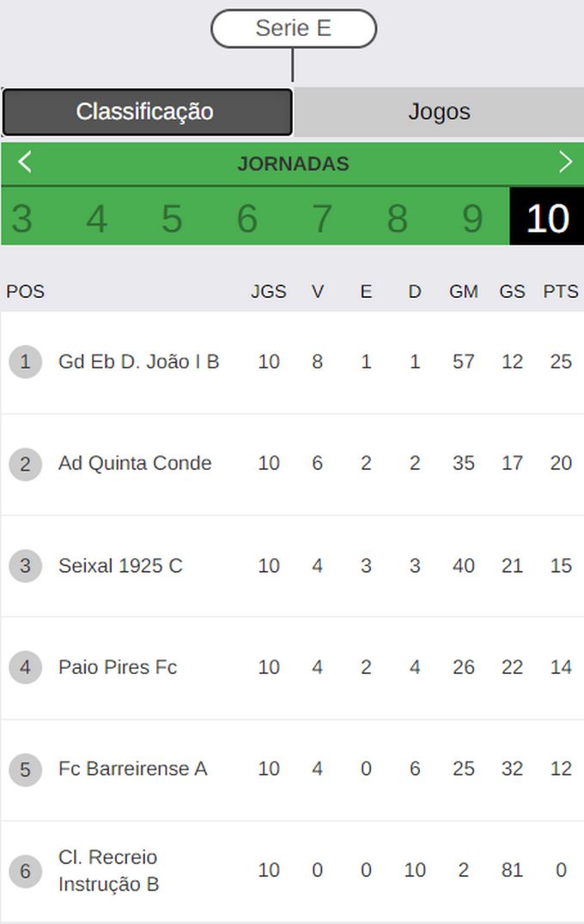Select the highlighted jornada 10

click(547, 216)
